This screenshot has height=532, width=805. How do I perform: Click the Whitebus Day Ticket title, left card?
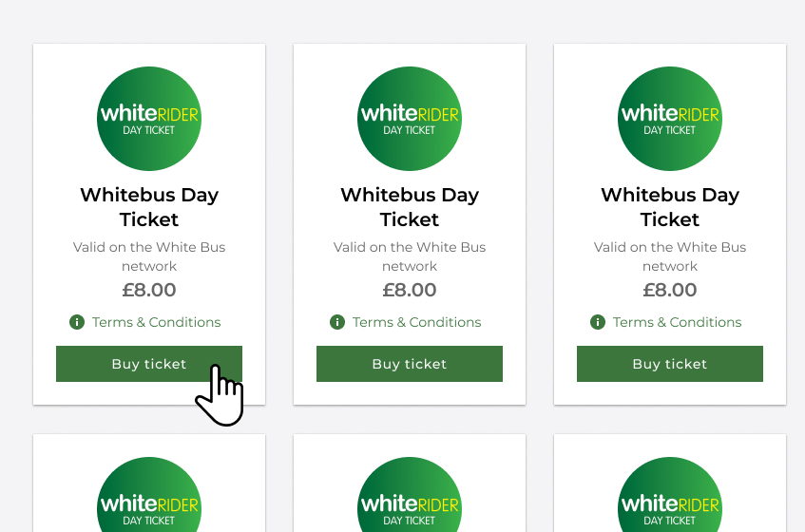(149, 207)
